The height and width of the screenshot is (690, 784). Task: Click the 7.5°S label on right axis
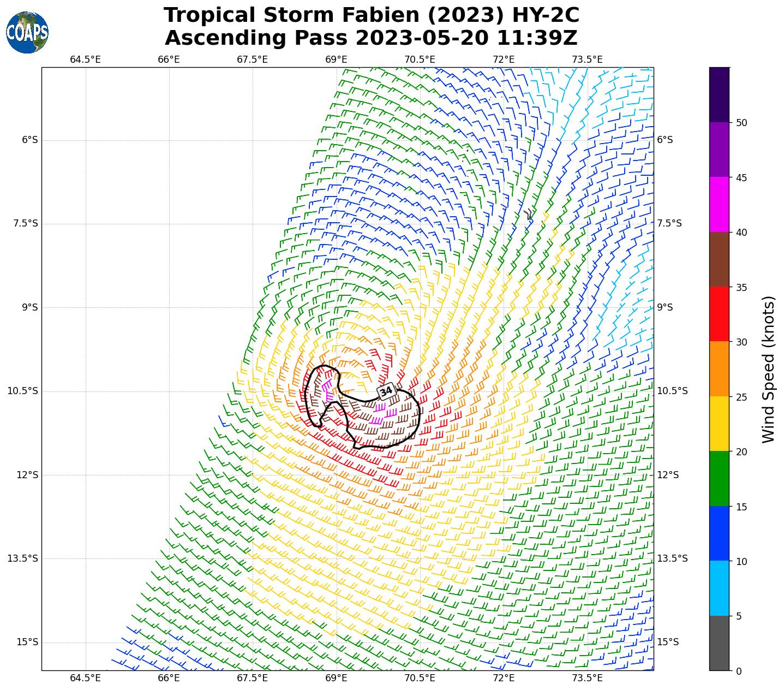coord(669,224)
